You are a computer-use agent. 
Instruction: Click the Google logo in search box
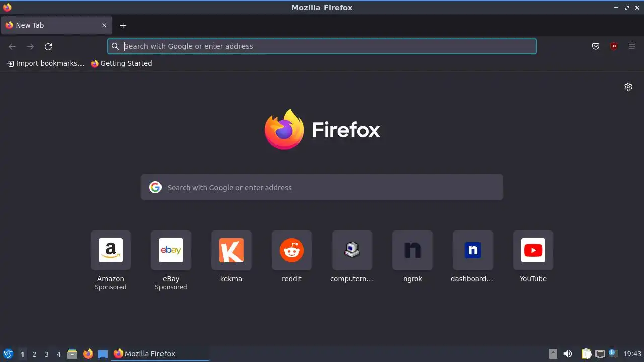tap(155, 187)
